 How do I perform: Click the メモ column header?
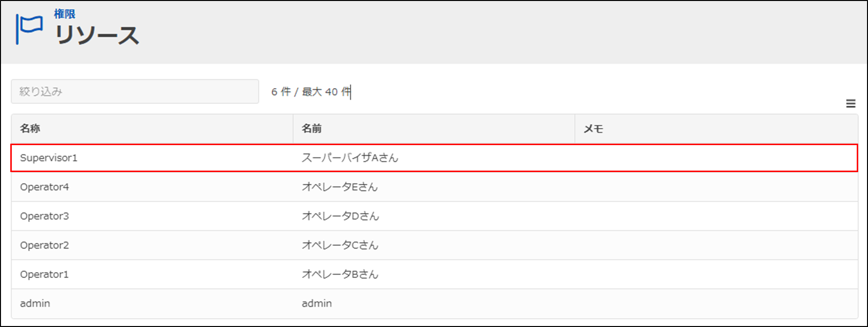[x=593, y=128]
